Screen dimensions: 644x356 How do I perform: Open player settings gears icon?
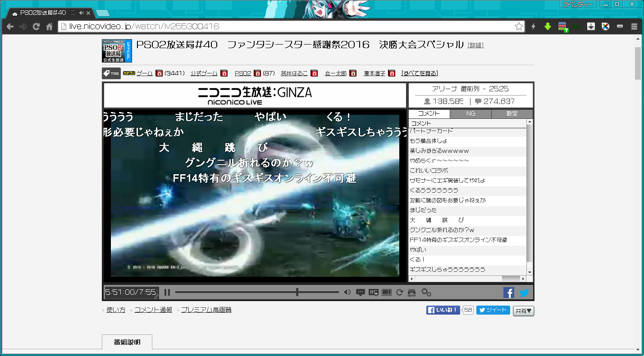(426, 293)
